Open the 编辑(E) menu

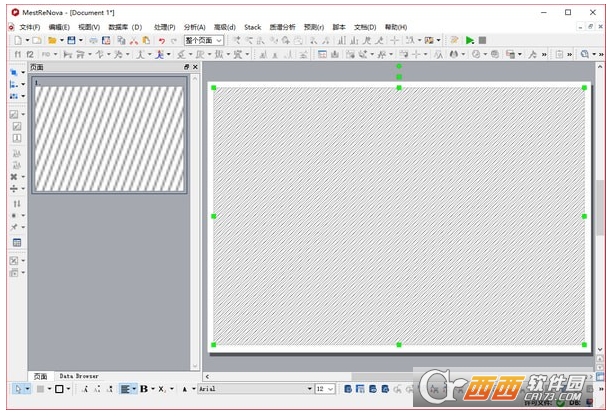pyautogui.click(x=59, y=27)
